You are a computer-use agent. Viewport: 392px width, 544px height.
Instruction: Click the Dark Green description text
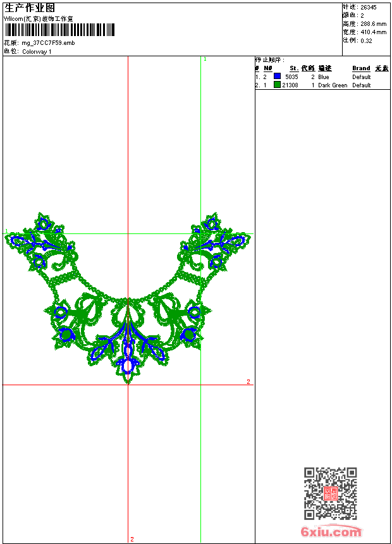(333, 85)
